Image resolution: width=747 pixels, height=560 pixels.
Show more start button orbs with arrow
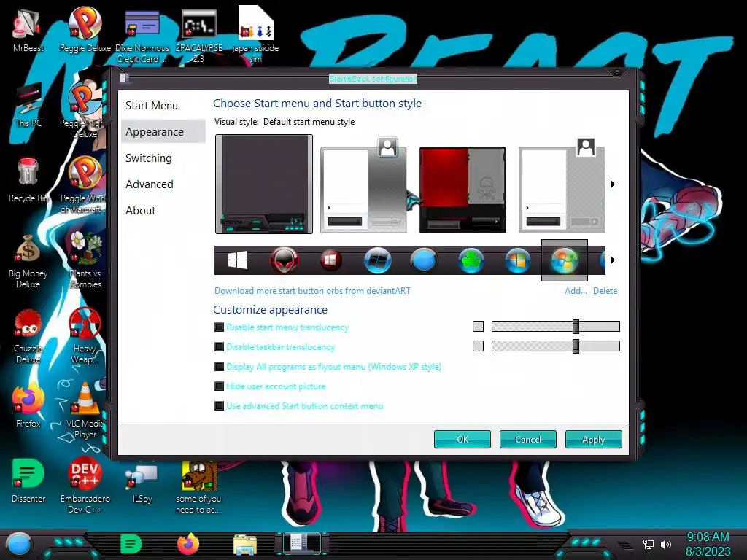[x=613, y=260]
